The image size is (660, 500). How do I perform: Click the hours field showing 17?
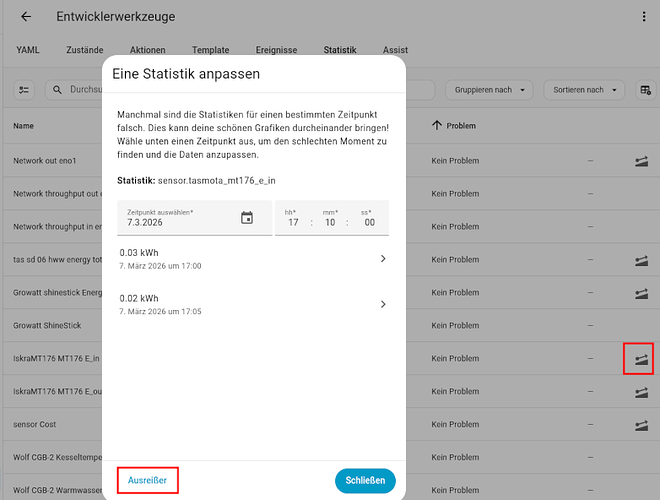293,222
